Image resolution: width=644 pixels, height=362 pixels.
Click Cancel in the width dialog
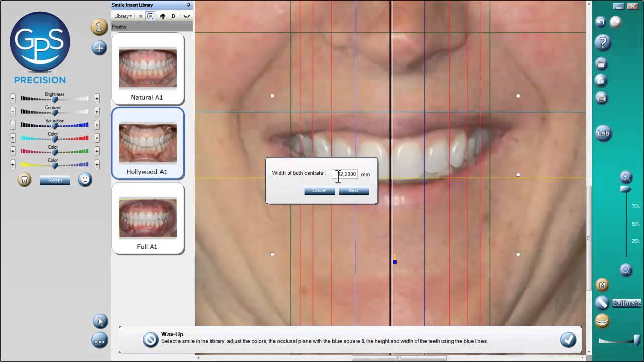click(319, 191)
